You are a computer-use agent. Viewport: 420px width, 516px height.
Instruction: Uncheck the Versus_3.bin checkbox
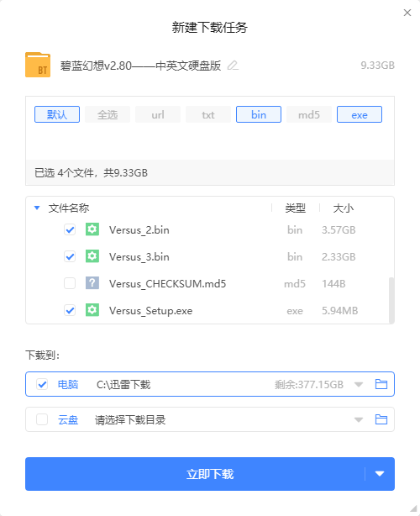pos(70,256)
